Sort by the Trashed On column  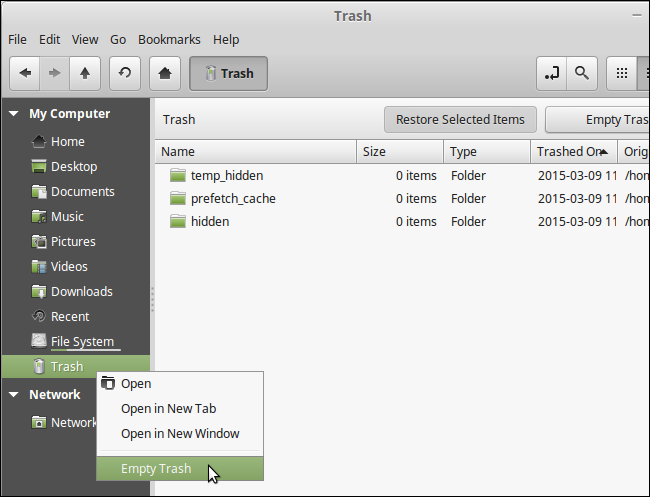tap(572, 152)
